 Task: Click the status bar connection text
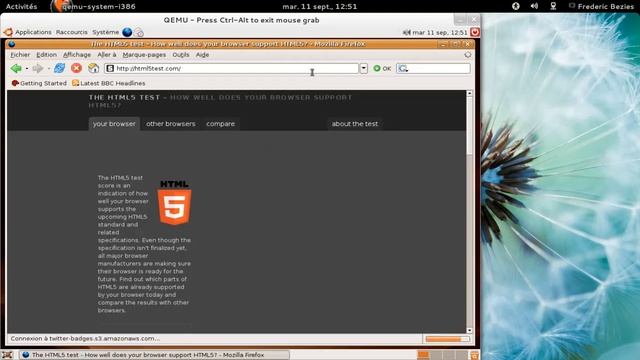pos(85,339)
